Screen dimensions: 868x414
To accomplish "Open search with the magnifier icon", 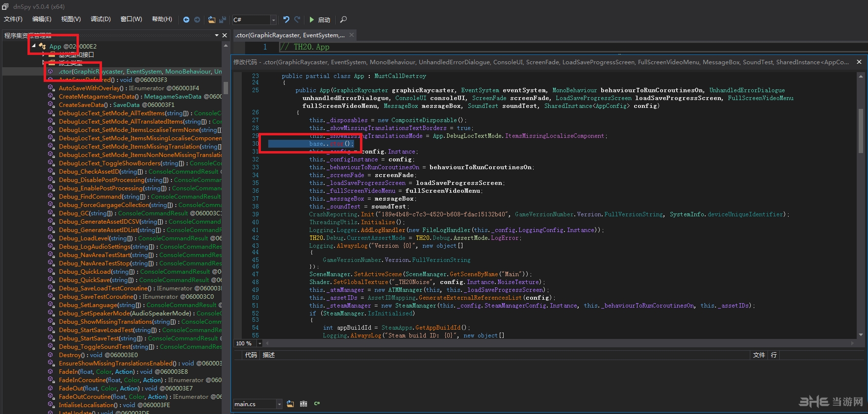I will point(343,20).
